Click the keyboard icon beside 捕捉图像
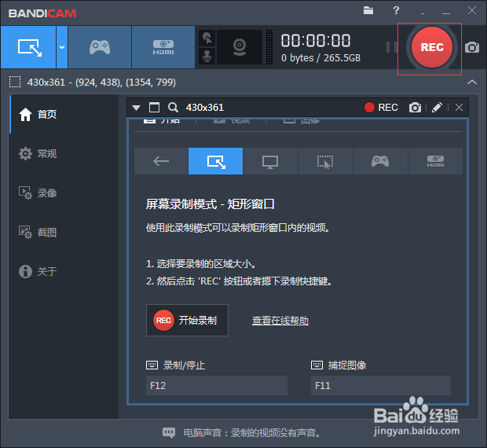Screen dimensions: 487x448 pyautogui.click(x=317, y=365)
